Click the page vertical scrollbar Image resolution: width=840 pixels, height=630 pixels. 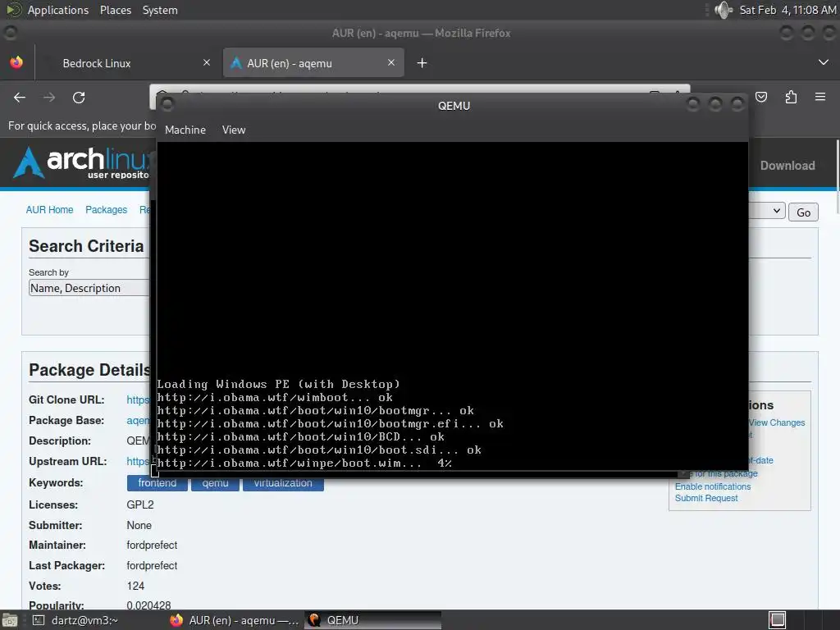pos(838,177)
